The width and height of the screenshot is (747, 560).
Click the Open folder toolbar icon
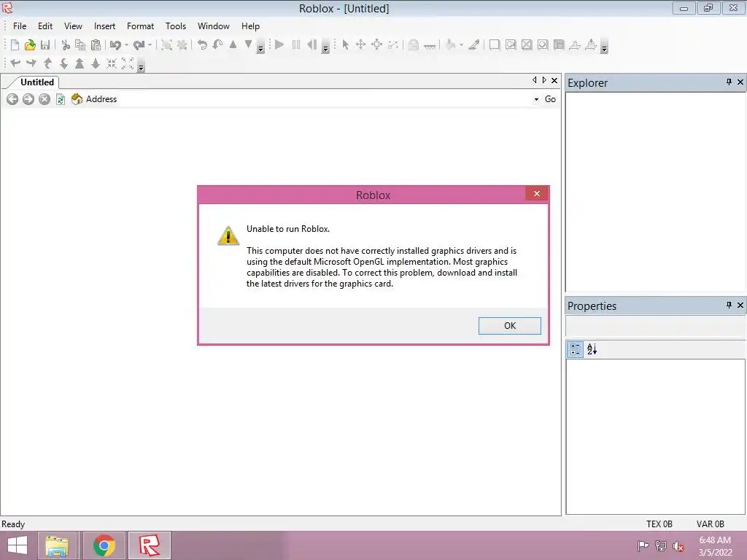(x=30, y=44)
